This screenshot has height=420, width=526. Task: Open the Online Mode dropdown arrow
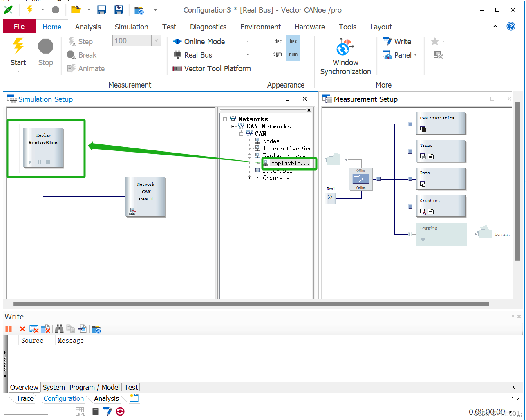coord(248,42)
